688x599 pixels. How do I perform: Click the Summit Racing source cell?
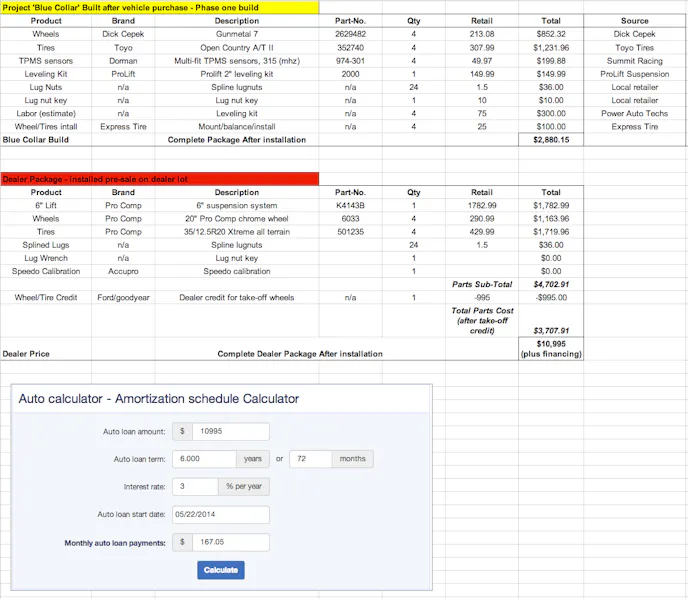tap(635, 61)
